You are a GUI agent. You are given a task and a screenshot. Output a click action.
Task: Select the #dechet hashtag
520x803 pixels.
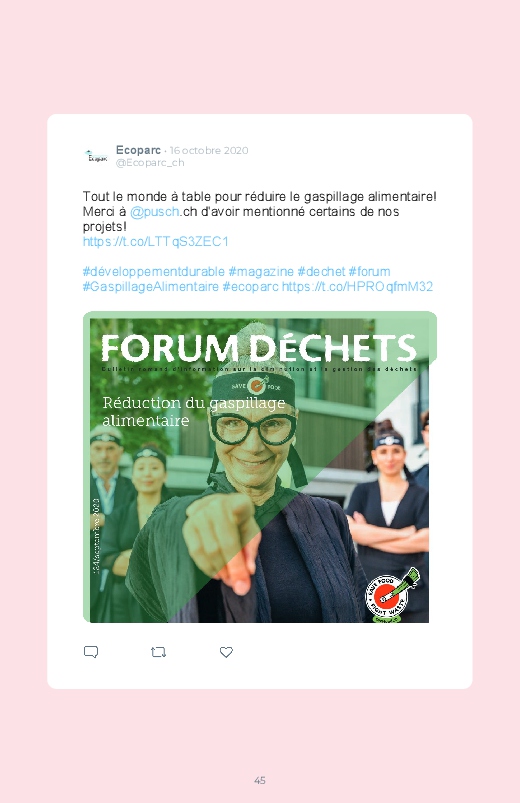(321, 271)
